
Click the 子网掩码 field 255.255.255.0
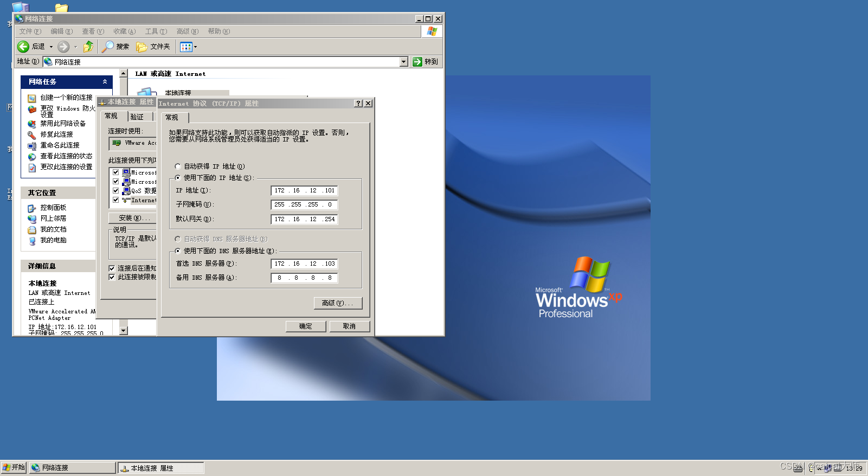tap(304, 204)
